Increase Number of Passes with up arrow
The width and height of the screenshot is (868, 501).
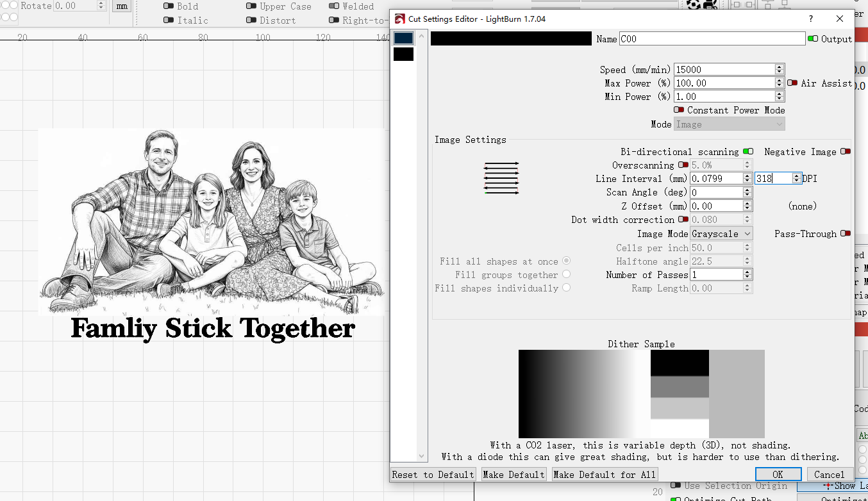coord(747,272)
